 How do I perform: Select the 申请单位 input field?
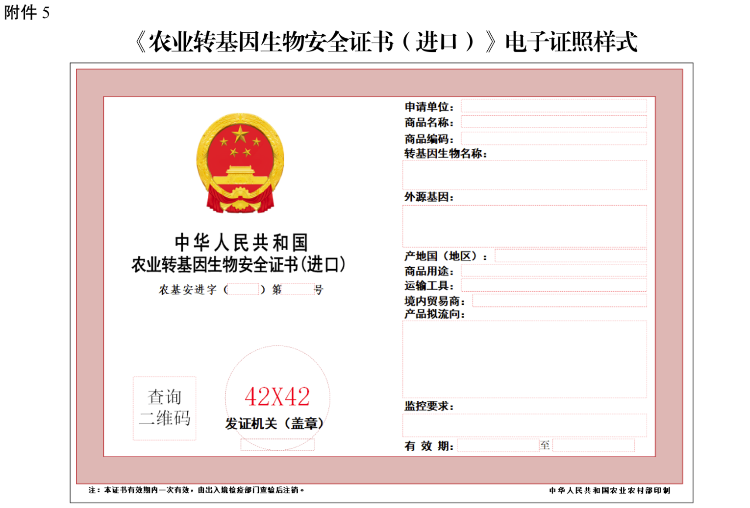point(553,106)
